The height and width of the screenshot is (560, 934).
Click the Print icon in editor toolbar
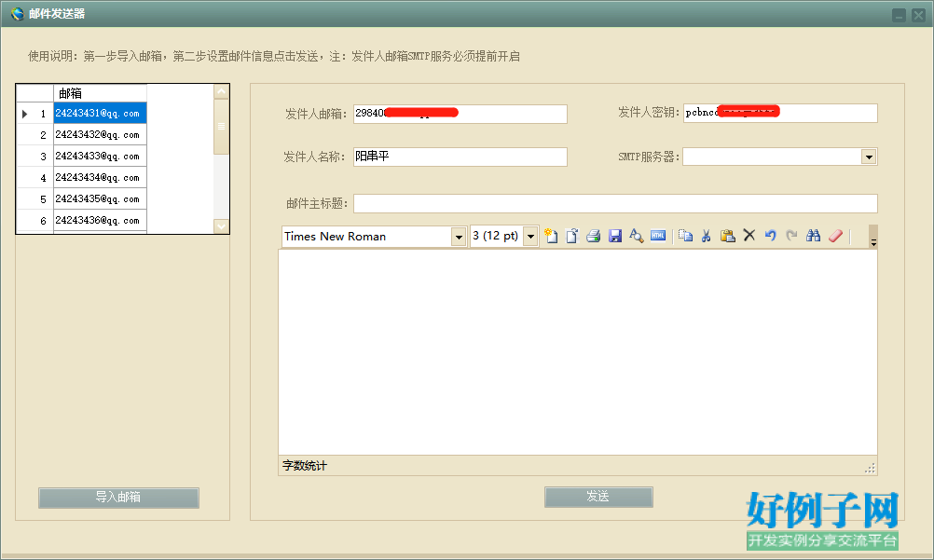coord(593,236)
